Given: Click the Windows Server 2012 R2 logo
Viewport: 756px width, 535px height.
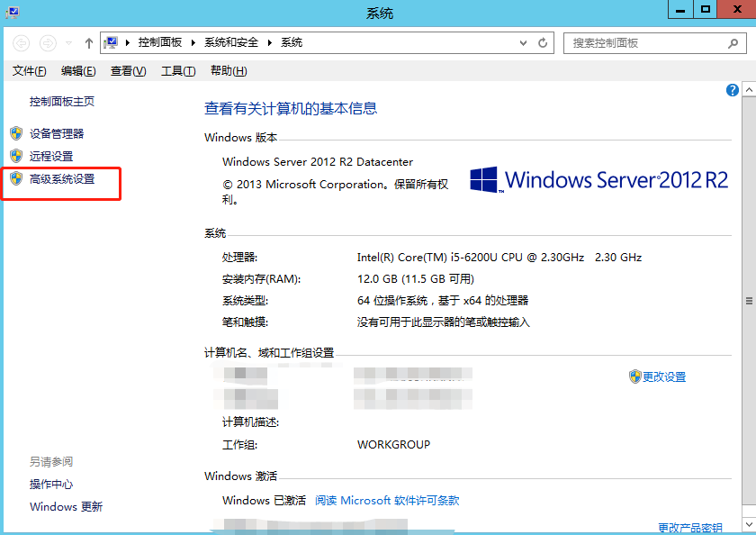Looking at the screenshot, I should tap(598, 180).
